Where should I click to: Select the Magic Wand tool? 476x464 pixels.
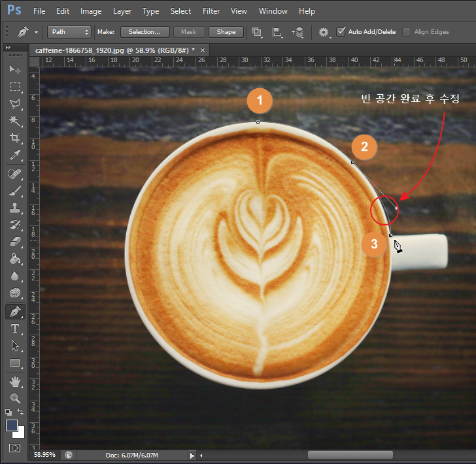pos(14,121)
